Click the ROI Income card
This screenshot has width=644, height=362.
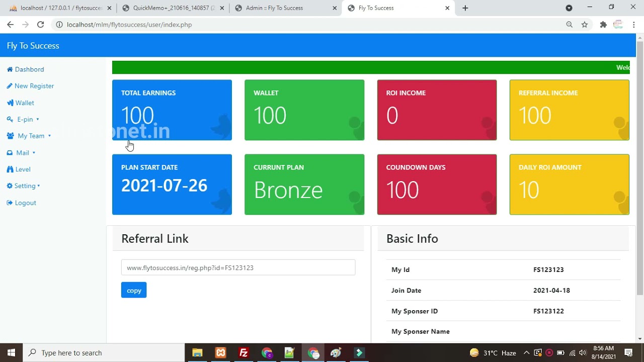[437, 110]
